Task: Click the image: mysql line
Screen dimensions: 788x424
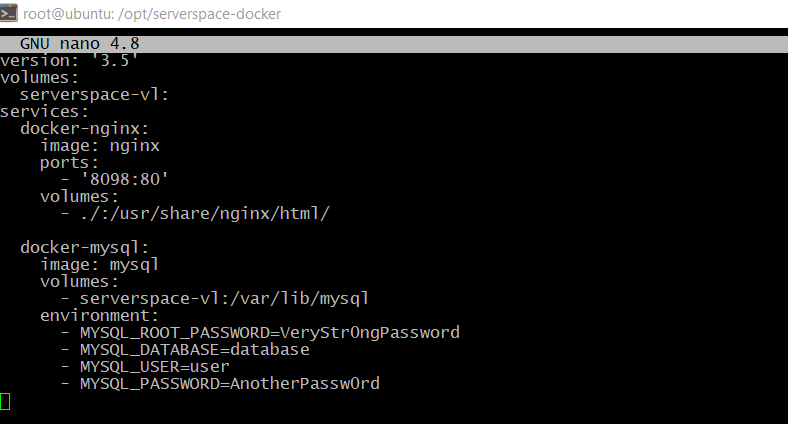Action: coord(100,265)
